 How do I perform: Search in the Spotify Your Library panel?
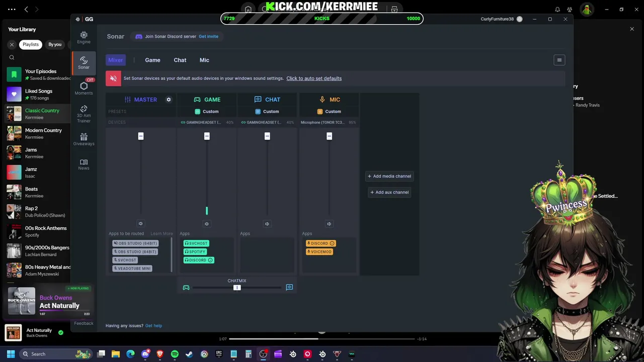tap(12, 57)
